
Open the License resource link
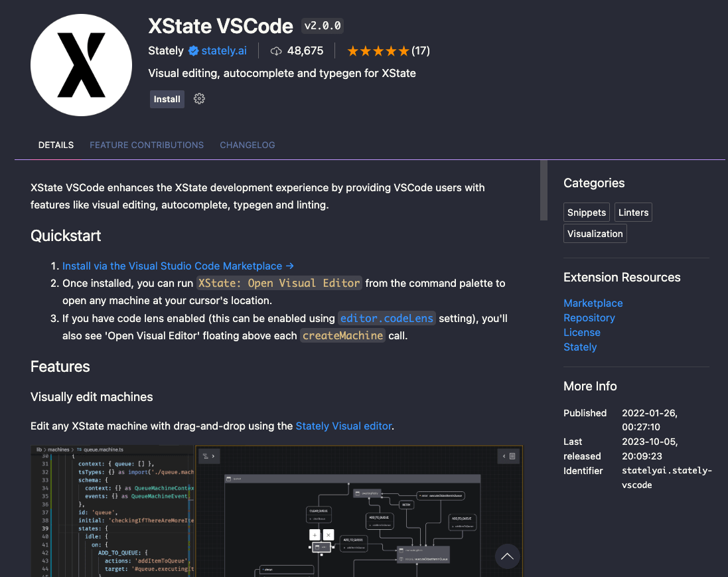coord(582,332)
